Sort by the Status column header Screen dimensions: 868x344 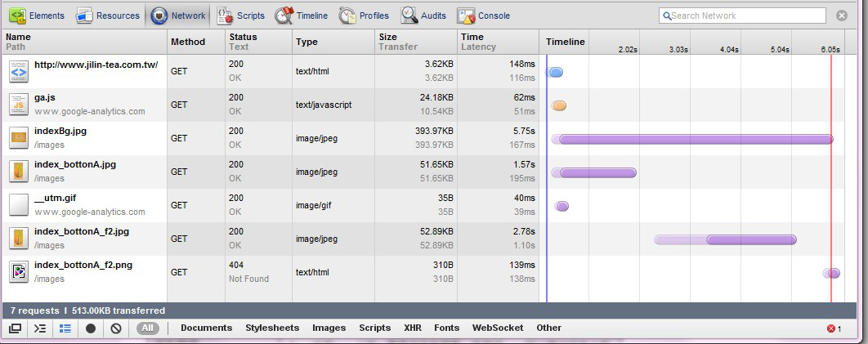258,42
